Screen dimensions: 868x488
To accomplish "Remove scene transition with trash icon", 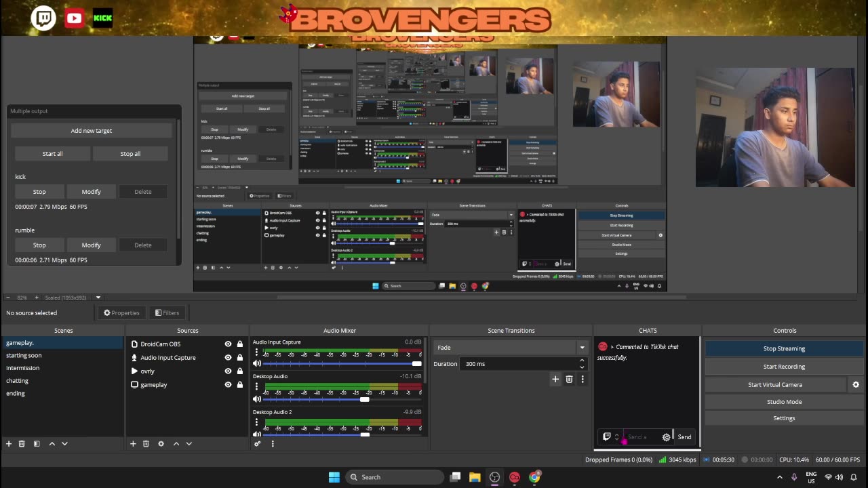I will click(569, 379).
